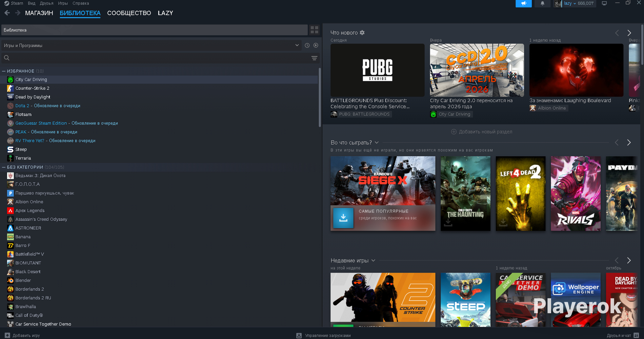Show next Во что сыграть recommendations
The height and width of the screenshot is (339, 644).
[x=629, y=142]
